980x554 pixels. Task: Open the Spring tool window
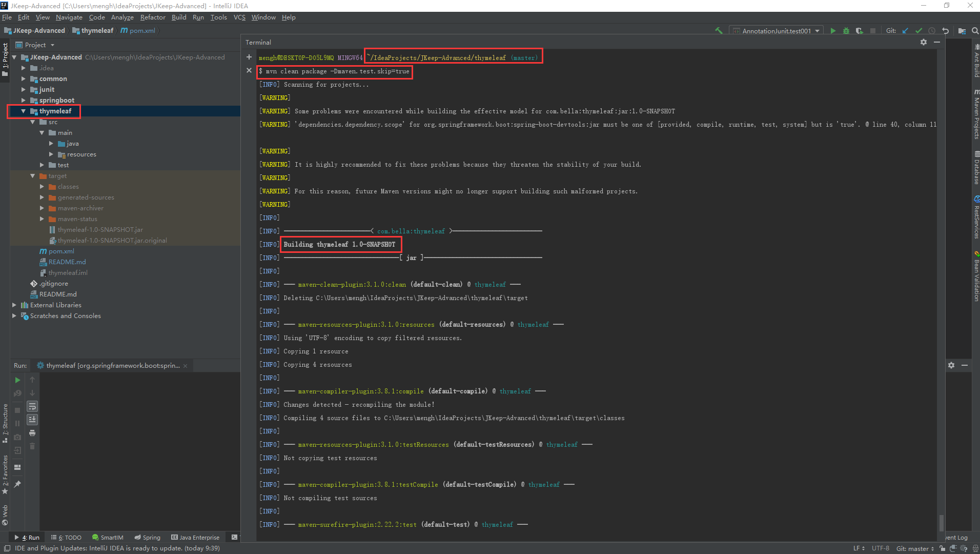click(148, 538)
